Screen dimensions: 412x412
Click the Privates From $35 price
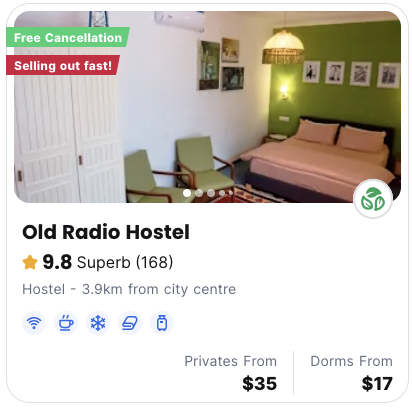coord(231,373)
